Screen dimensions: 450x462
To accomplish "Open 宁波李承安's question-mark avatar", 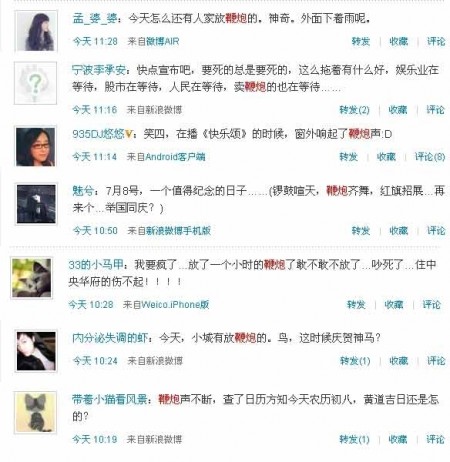I will (35, 83).
